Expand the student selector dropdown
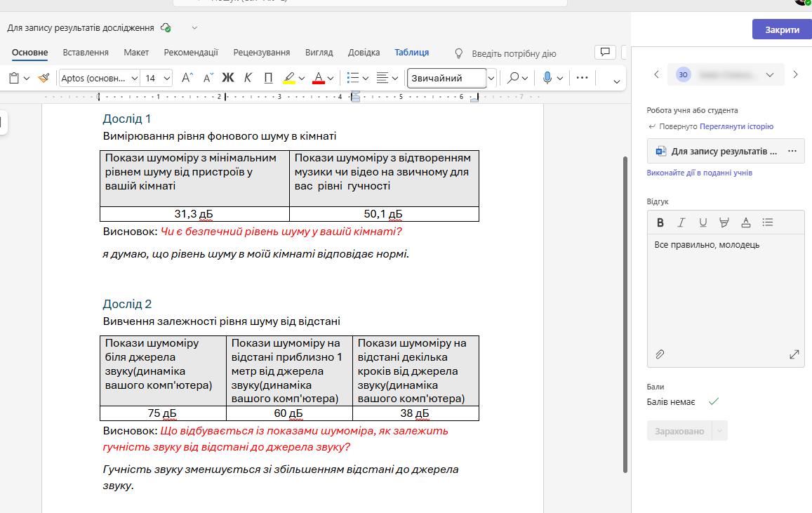This screenshot has height=513, width=812. pyautogui.click(x=770, y=74)
